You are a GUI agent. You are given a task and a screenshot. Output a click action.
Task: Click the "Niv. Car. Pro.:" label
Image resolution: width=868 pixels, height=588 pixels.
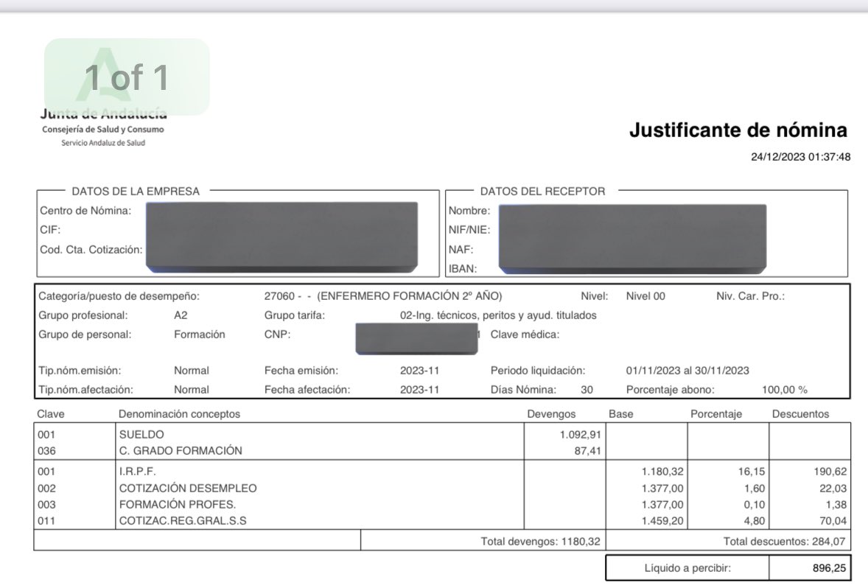751,296
